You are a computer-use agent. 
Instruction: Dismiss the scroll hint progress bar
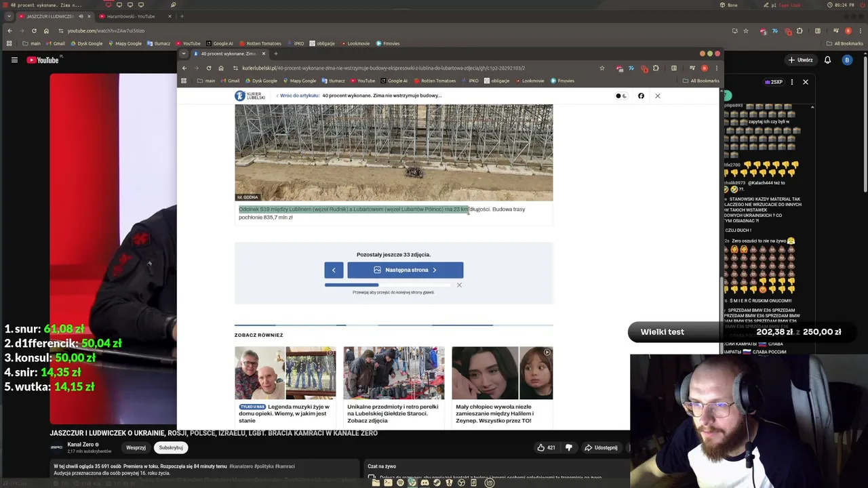point(459,285)
